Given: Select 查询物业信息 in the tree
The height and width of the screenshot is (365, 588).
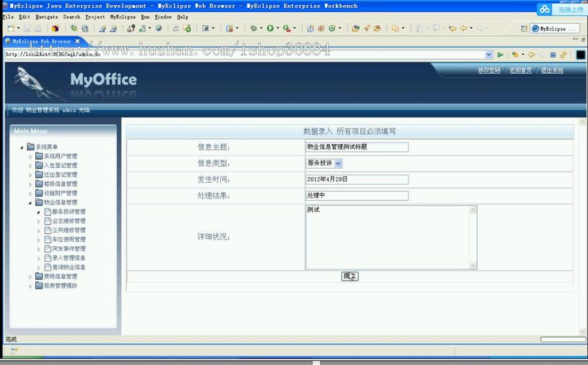Looking at the screenshot, I should coord(69,267).
